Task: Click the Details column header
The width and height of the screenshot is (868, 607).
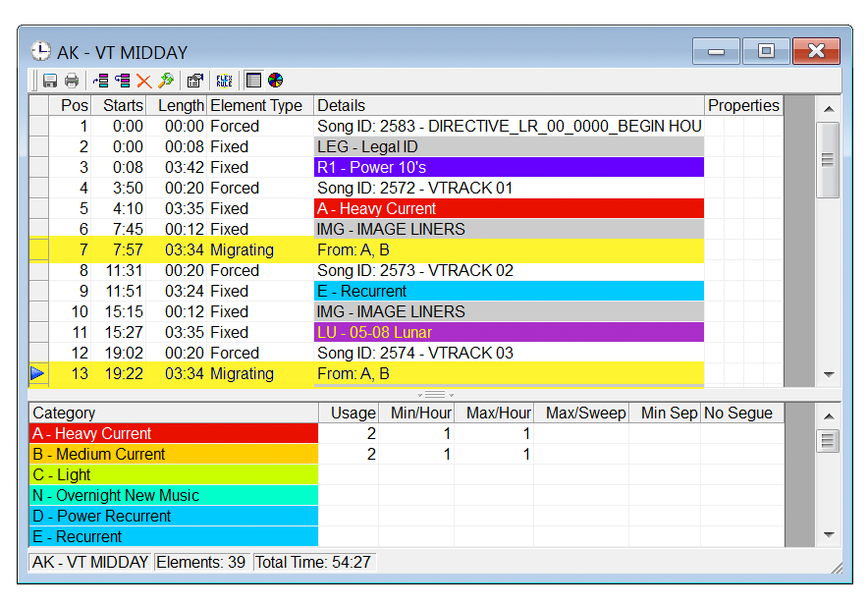Action: point(509,105)
